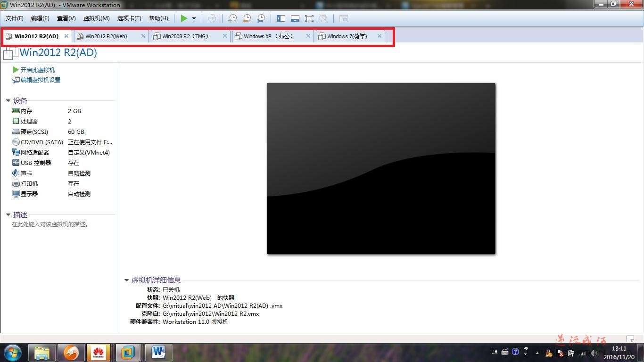Click the console view toolbar icon
Screen dimensions: 644x362
coord(344,18)
